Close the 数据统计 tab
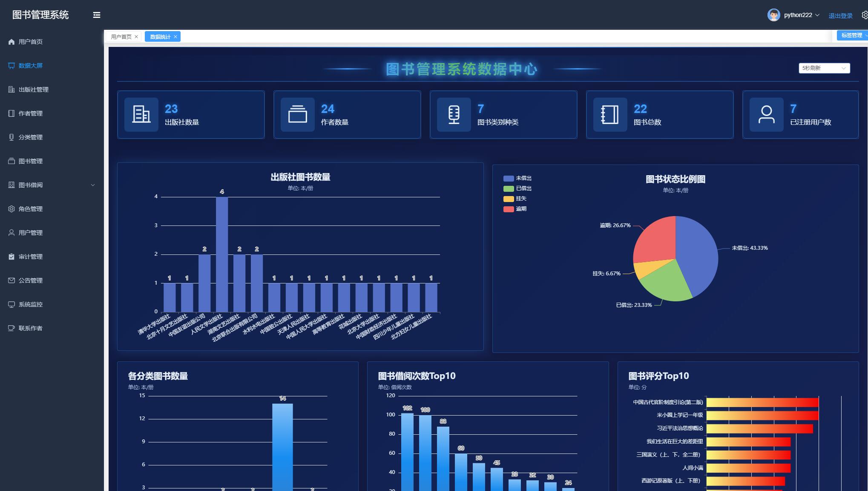The width and height of the screenshot is (868, 491). [x=175, y=37]
